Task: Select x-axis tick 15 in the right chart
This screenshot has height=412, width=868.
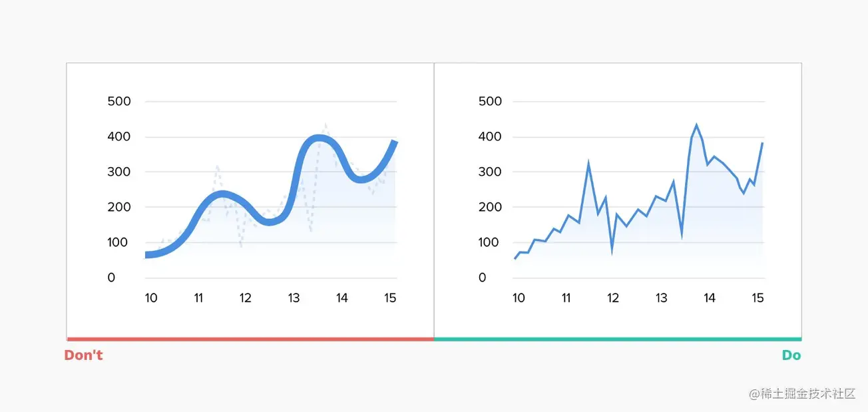Action: click(758, 298)
